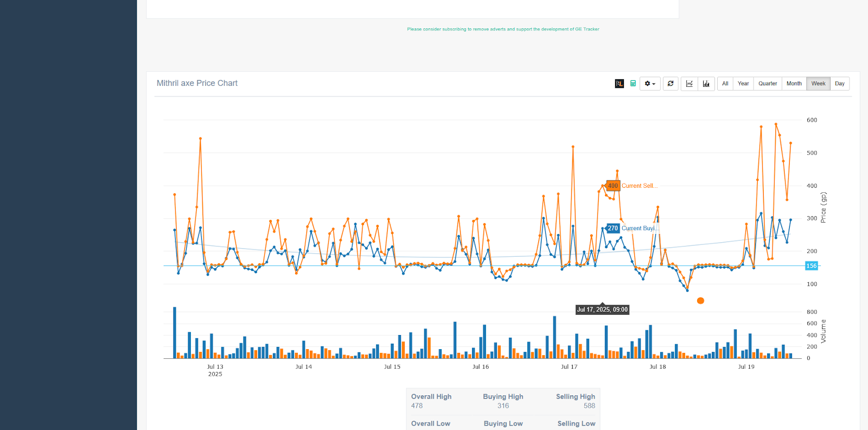
Task: Refresh the price chart data
Action: coord(671,84)
